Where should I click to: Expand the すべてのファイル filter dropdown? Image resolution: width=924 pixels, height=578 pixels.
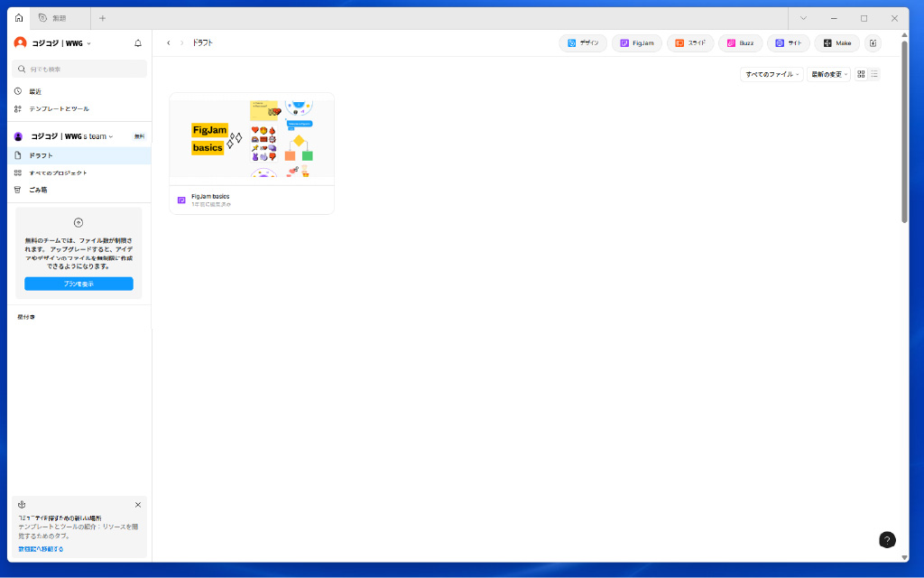click(772, 74)
